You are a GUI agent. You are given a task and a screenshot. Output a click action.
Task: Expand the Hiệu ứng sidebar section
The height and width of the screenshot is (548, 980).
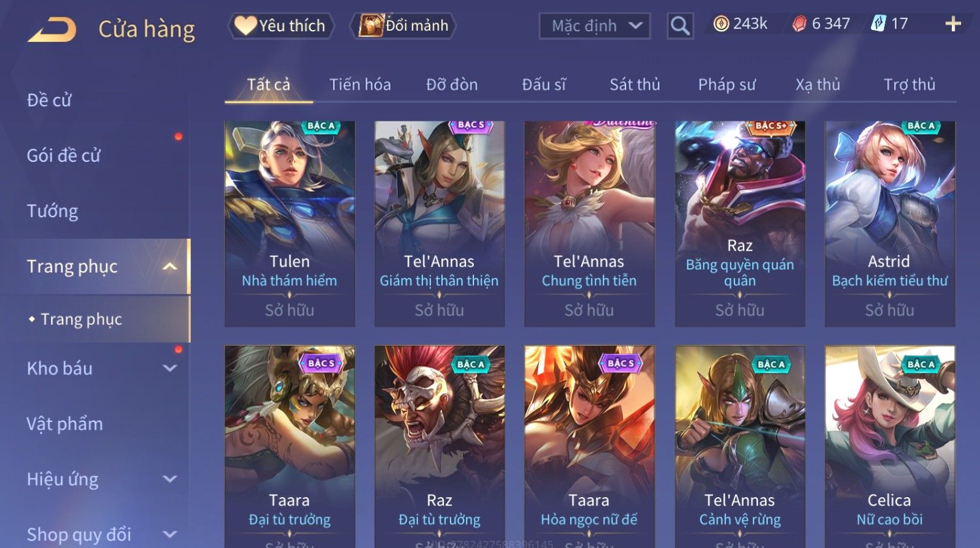170,479
